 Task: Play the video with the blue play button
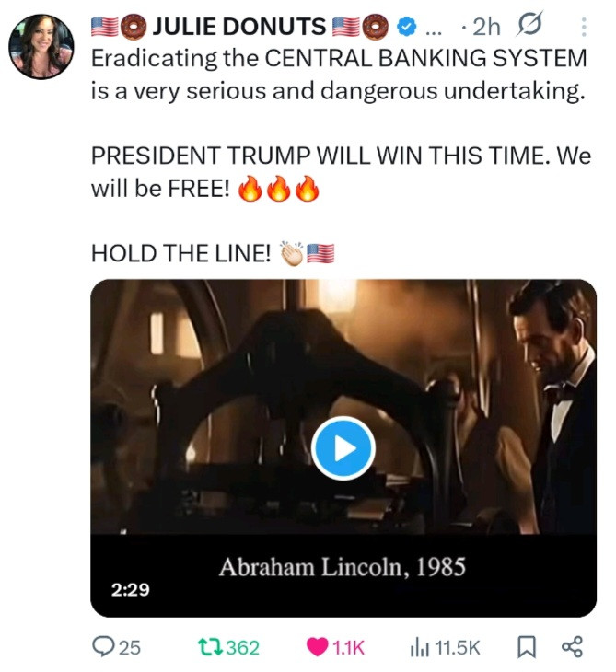(x=343, y=448)
